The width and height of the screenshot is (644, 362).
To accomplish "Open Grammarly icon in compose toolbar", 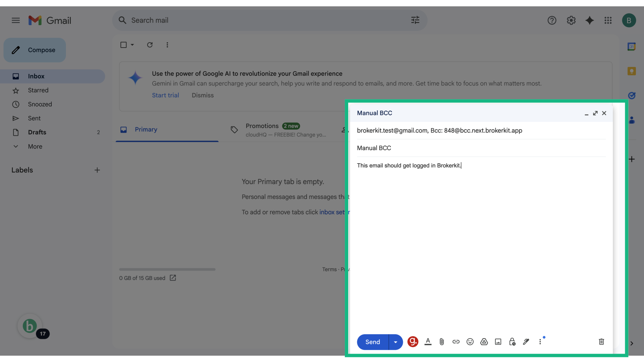I will (413, 342).
